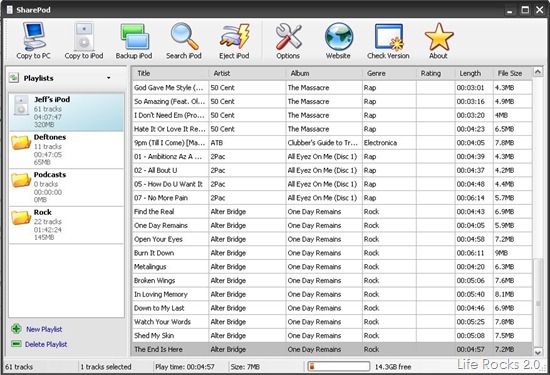Click '14.3GB free' status text
550x375 pixels.
point(393,367)
